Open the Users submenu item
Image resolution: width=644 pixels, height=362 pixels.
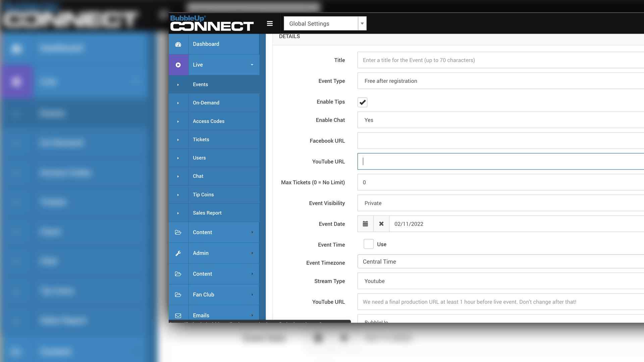click(x=214, y=158)
